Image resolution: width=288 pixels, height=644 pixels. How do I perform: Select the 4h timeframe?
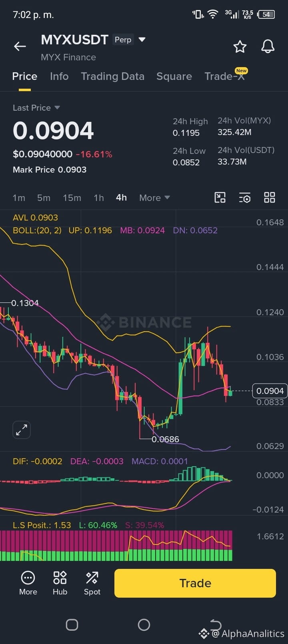[121, 198]
